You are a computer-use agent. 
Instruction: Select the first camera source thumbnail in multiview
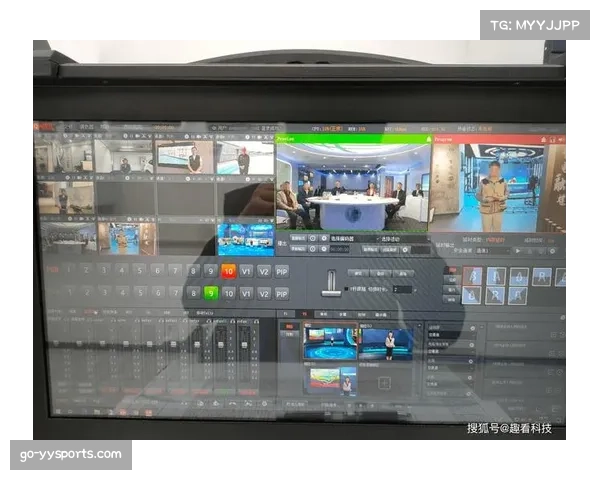point(63,157)
